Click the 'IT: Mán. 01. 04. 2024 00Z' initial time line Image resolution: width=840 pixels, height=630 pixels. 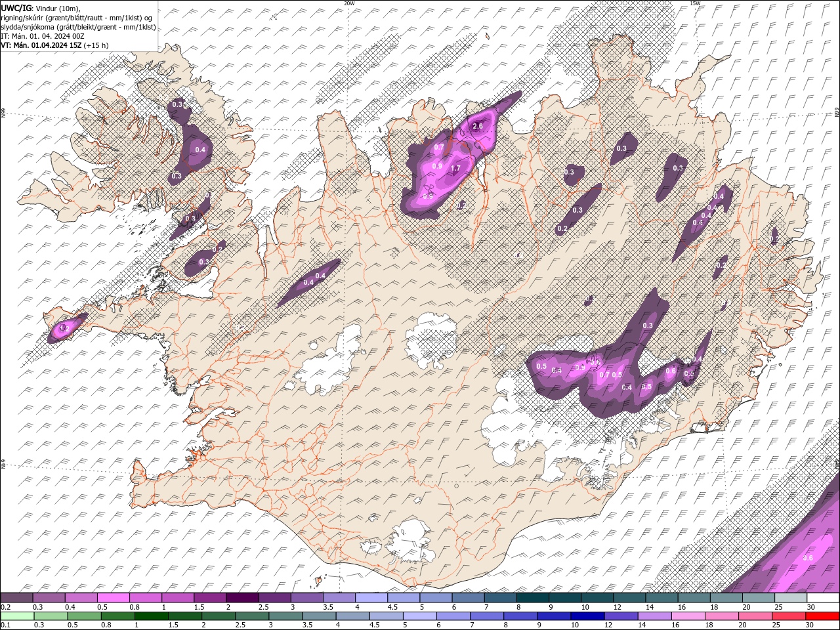43,36
